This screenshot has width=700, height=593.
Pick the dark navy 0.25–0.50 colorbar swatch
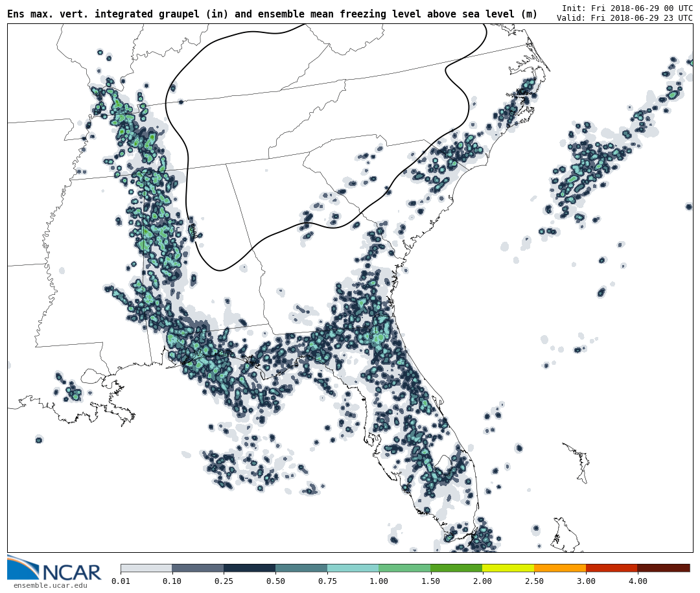[x=249, y=568]
